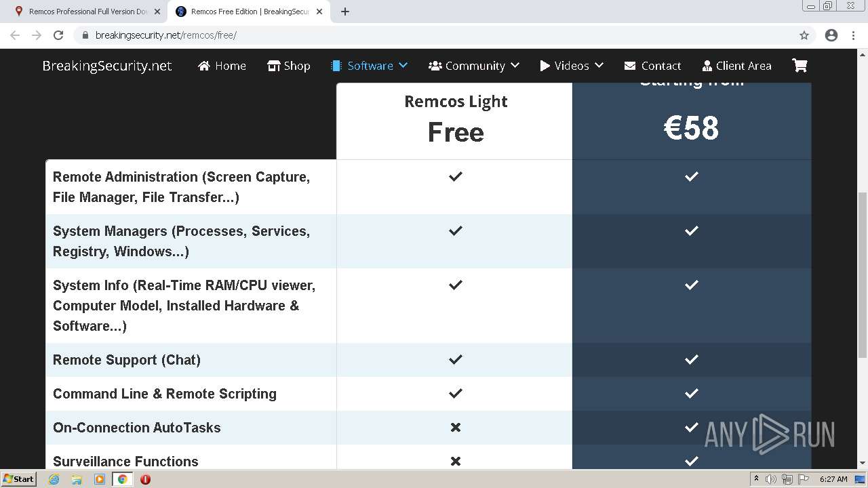Click the Contact envelope icon
Viewport: 868px width, 488px height.
coord(630,66)
